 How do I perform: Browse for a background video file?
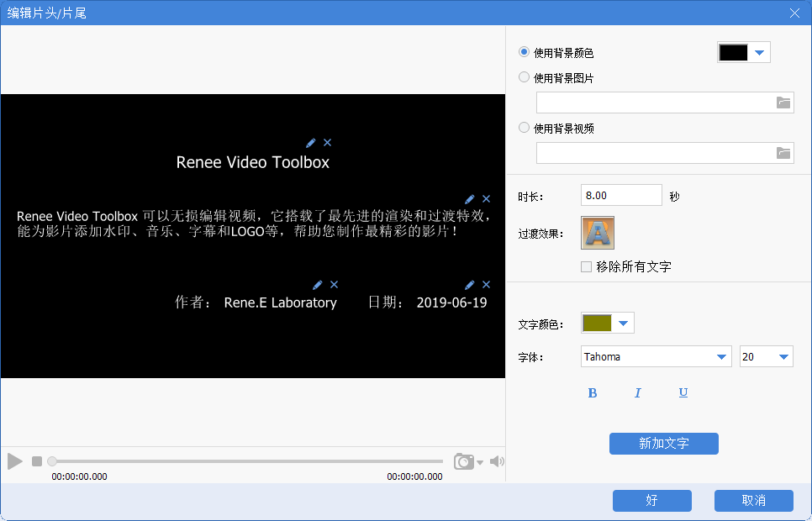coord(783,153)
